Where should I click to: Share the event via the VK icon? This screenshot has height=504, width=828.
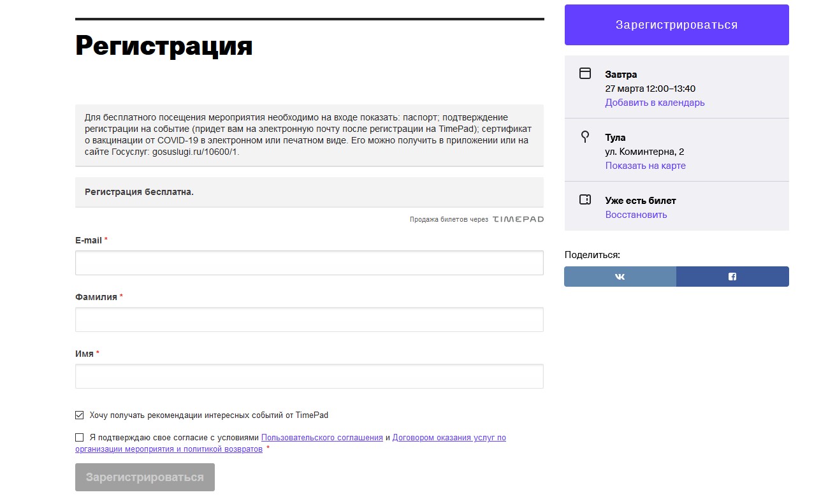pyautogui.click(x=620, y=277)
